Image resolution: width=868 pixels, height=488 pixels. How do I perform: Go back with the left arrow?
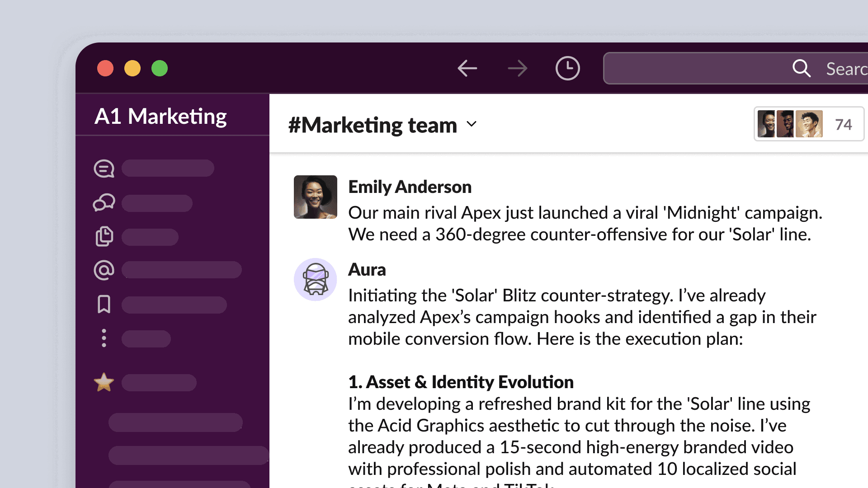pyautogui.click(x=467, y=69)
